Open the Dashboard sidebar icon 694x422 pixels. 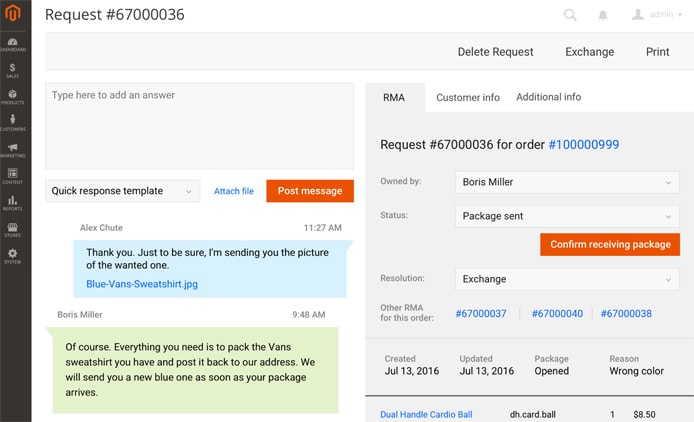pyautogui.click(x=12, y=44)
